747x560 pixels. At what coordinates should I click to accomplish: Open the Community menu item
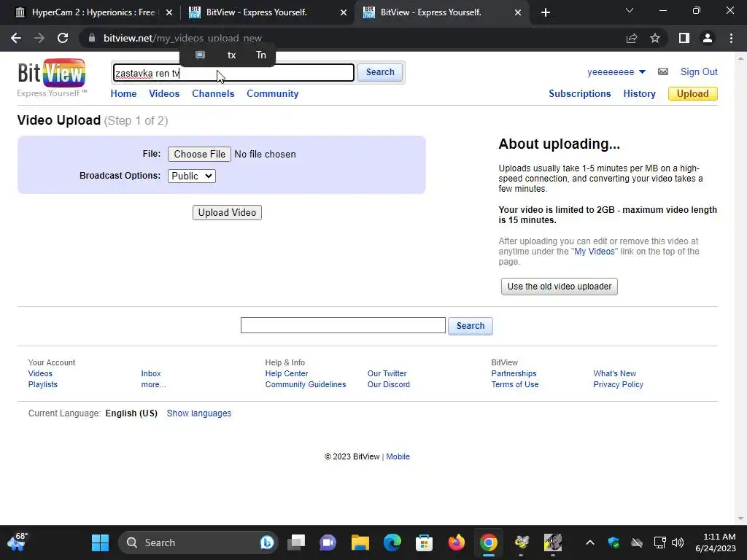273,94
